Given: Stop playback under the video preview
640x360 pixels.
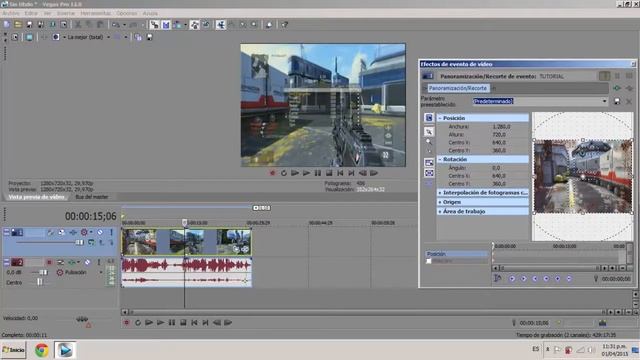Looking at the screenshot, I should click(329, 173).
